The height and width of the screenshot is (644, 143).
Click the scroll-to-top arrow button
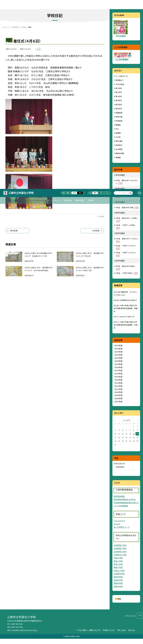tap(140, 615)
